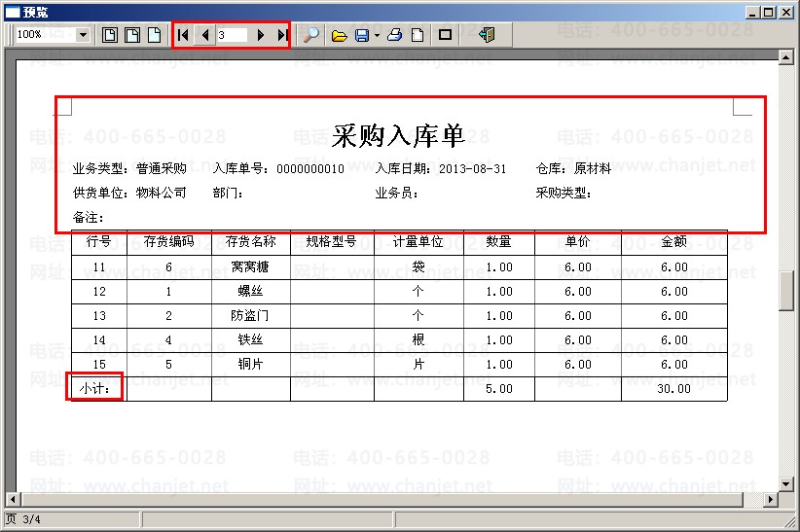This screenshot has height=532, width=800.
Task: Click the 铜片 item name cell
Action: click(250, 364)
